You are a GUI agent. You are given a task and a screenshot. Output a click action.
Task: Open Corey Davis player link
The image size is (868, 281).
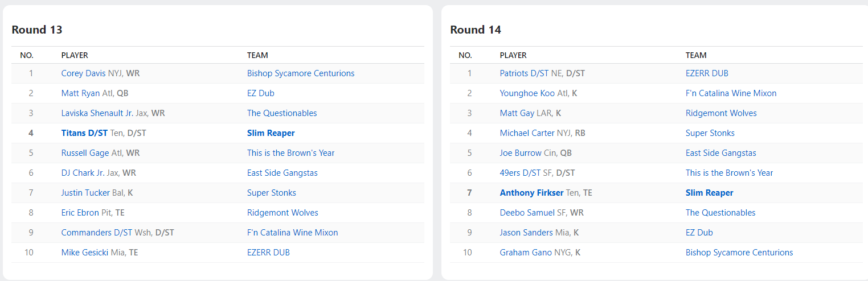pos(84,73)
